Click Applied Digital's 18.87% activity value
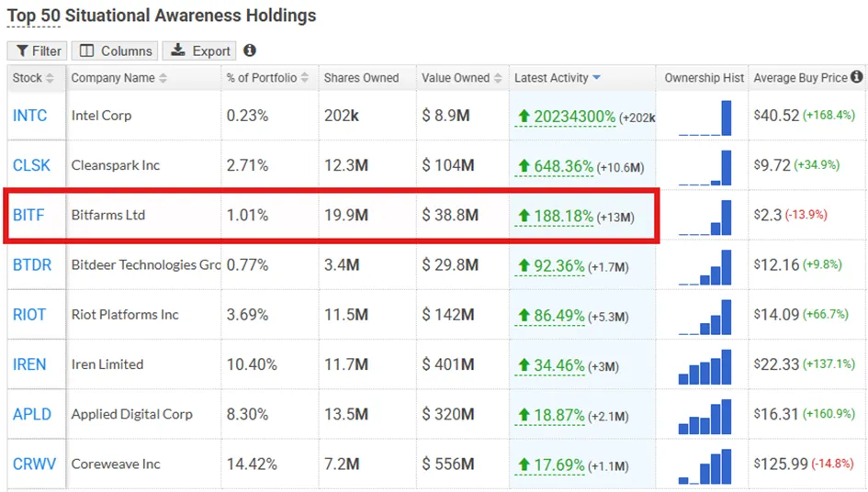 coord(559,416)
